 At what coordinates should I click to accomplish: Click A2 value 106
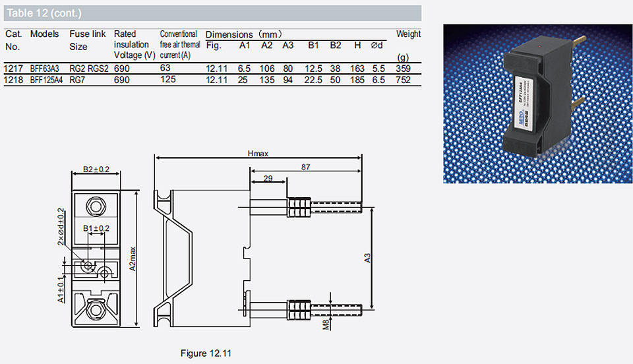[267, 69]
